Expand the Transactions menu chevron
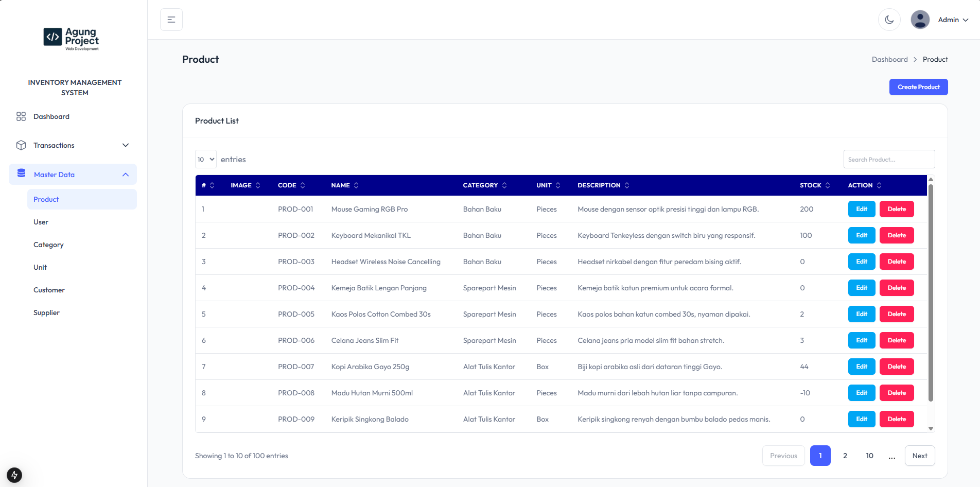 [126, 145]
